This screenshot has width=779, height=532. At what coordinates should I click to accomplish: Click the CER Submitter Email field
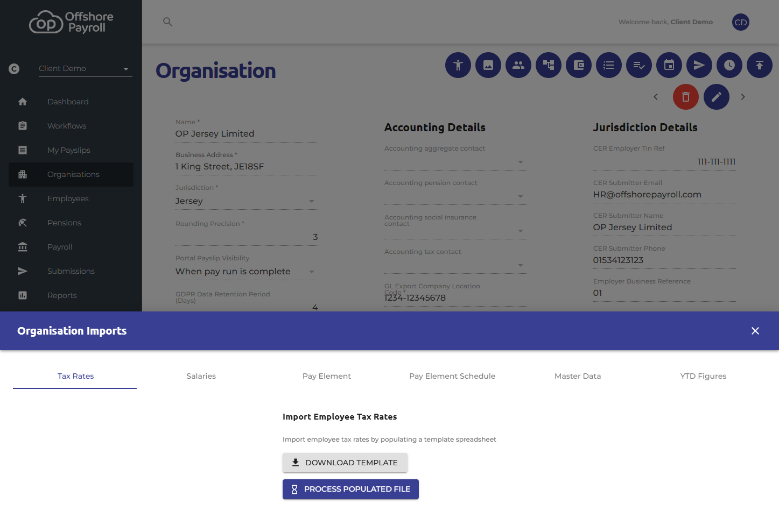[664, 195]
